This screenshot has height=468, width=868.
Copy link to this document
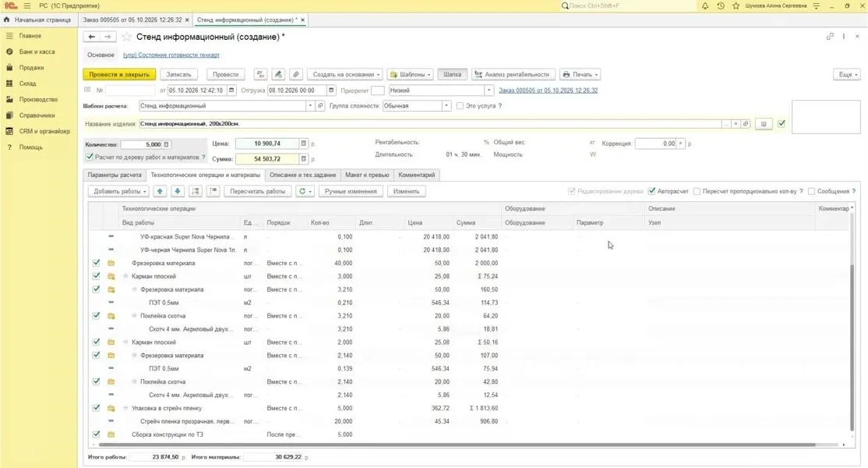coord(830,37)
